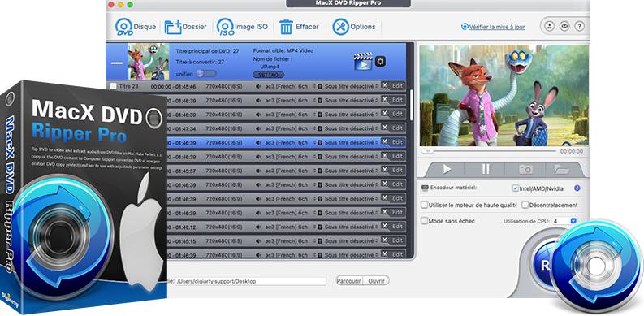The height and width of the screenshot is (316, 644).
Task: Click the SET TAG button
Action: [x=268, y=75]
